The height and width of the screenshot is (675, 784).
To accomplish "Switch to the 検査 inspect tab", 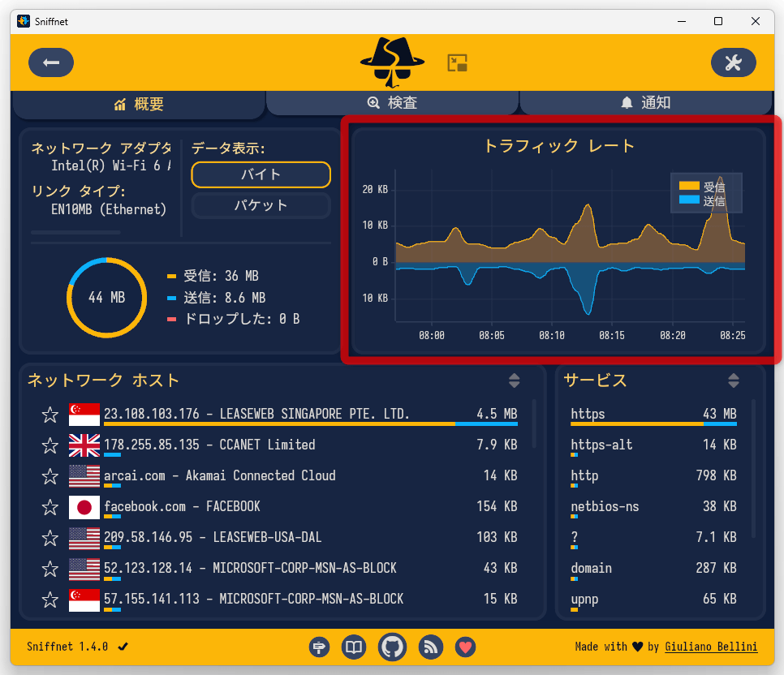I will (x=393, y=103).
